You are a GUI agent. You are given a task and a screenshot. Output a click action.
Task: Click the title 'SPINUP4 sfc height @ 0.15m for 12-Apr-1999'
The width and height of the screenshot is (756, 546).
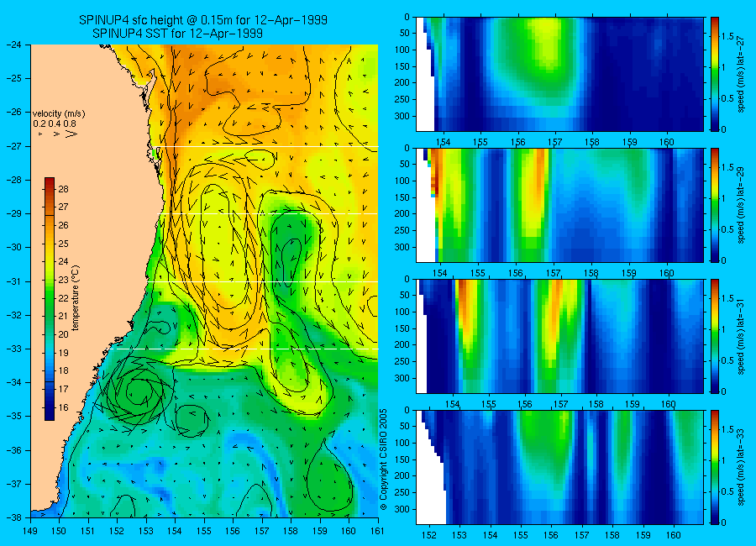click(x=203, y=20)
